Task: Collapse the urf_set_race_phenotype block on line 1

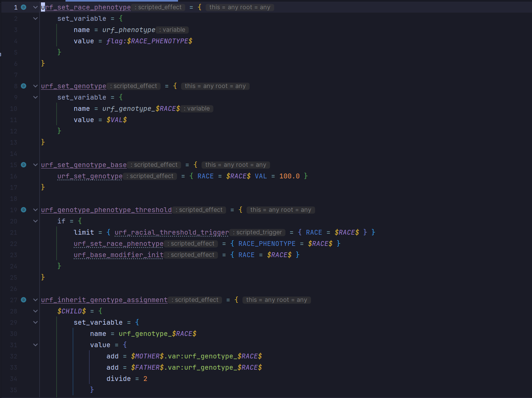Action: pos(35,7)
